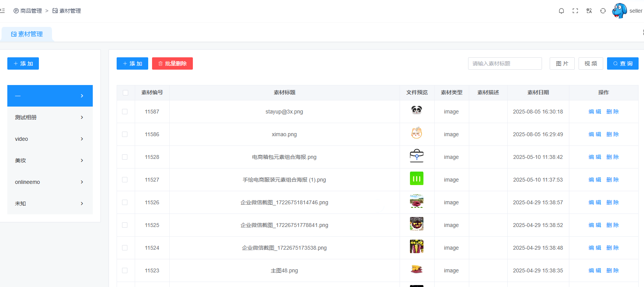Image resolution: width=644 pixels, height=287 pixels.
Task: Expand the onlineemo album chevron
Action: (x=82, y=182)
